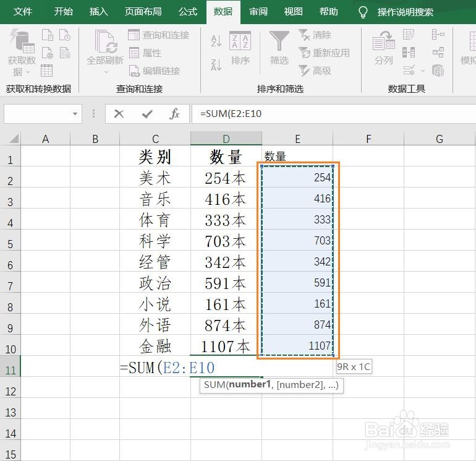Expand the Name Box dropdown arrow
The image size is (476, 461).
[75, 114]
